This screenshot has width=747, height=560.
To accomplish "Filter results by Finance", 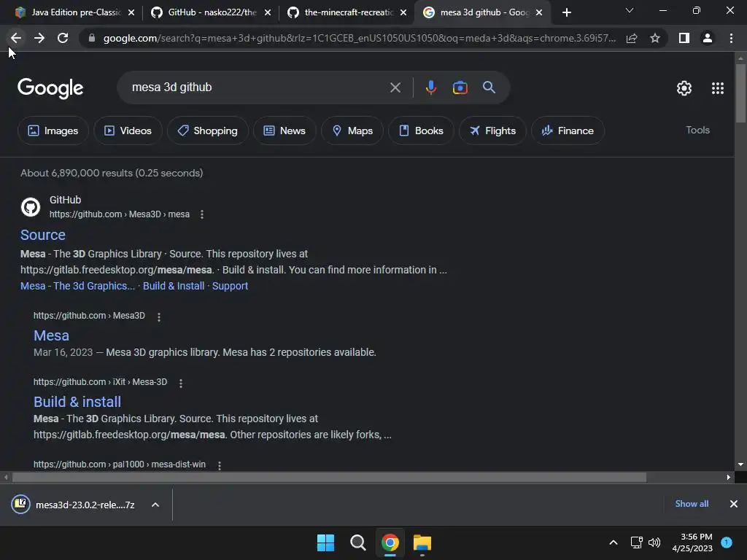I will [568, 131].
